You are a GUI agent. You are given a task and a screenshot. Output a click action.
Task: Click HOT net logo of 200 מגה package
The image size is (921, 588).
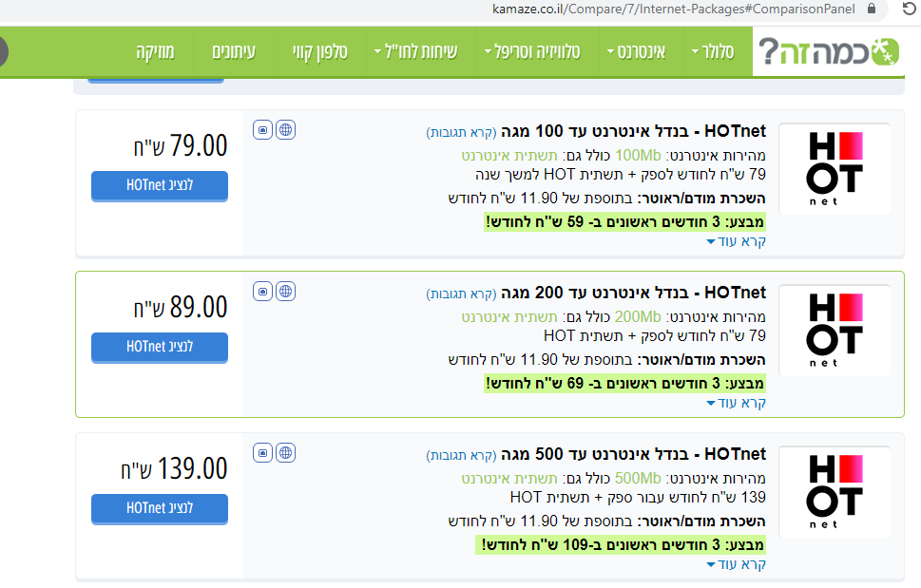pyautogui.click(x=835, y=331)
